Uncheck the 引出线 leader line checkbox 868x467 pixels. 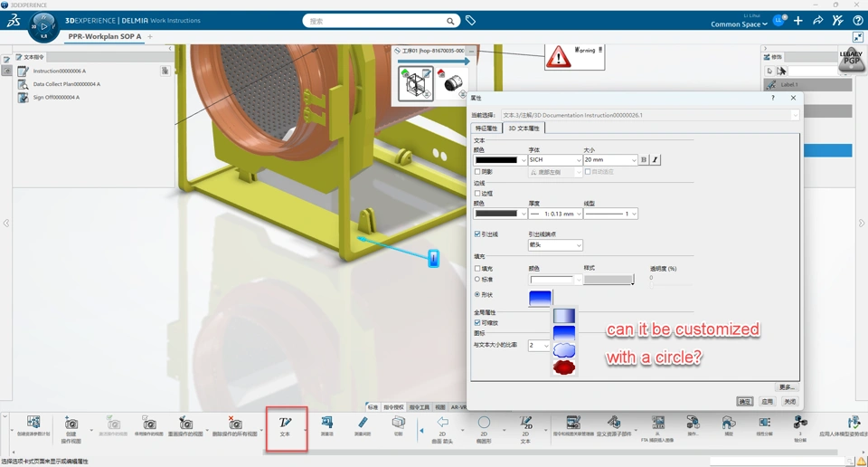(477, 234)
